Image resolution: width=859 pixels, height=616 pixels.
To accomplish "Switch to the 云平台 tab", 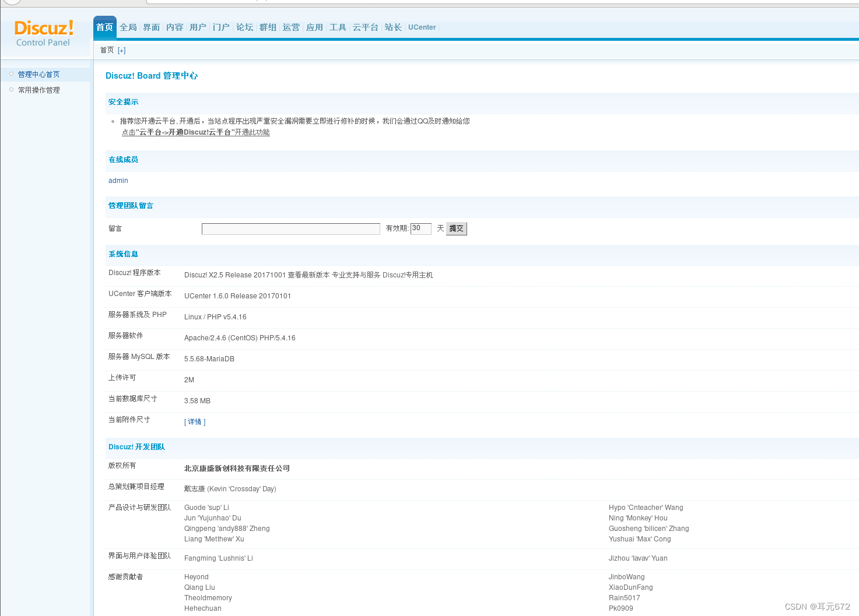I will pos(366,27).
